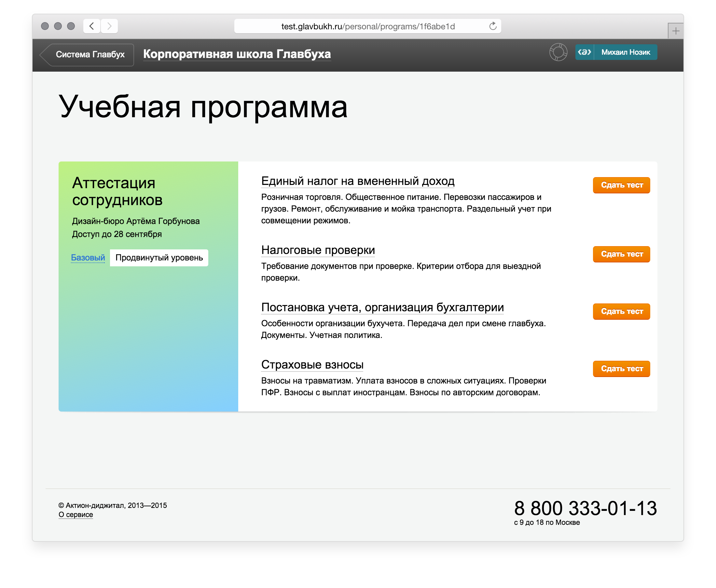This screenshot has width=716, height=588.
Task: Reload the page using the refresh icon
Action: click(x=492, y=26)
